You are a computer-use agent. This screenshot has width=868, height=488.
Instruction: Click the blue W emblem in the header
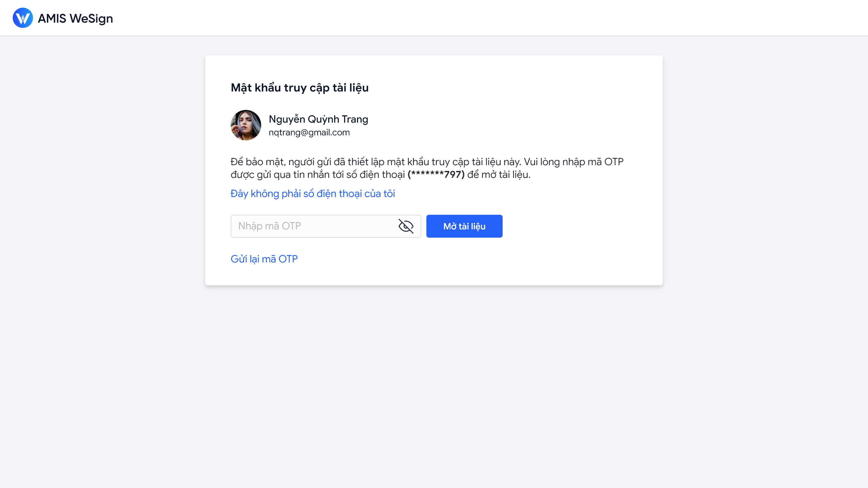tap(23, 18)
